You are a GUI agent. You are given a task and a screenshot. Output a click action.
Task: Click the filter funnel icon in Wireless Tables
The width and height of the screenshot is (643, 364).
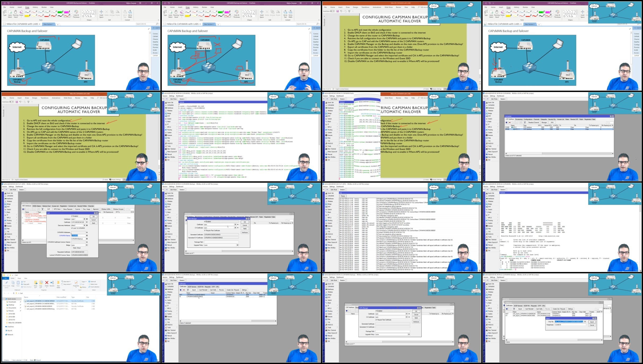(x=42, y=209)
